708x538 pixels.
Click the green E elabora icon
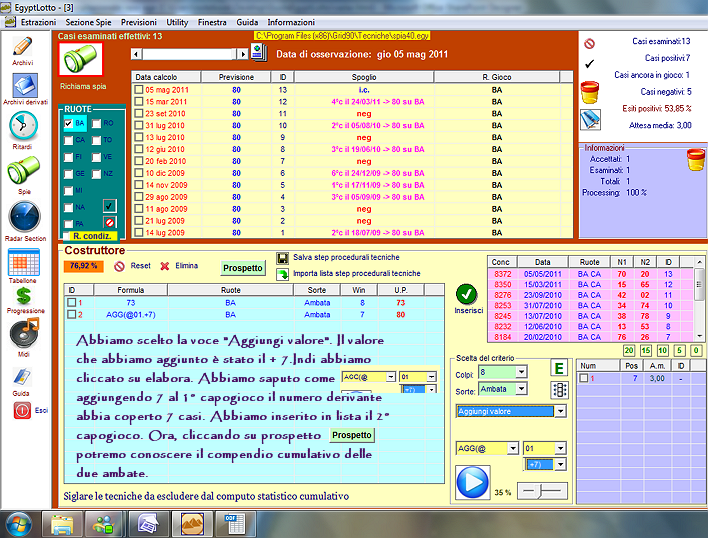(559, 368)
